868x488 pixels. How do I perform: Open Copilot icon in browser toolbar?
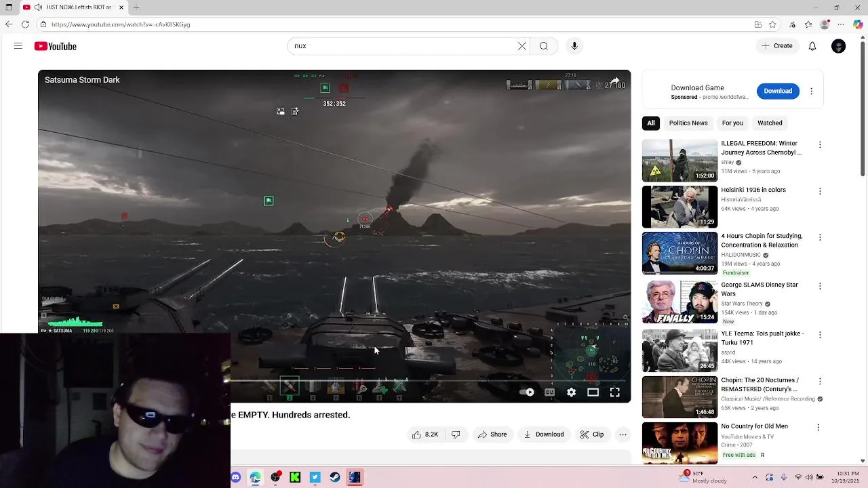tap(858, 24)
